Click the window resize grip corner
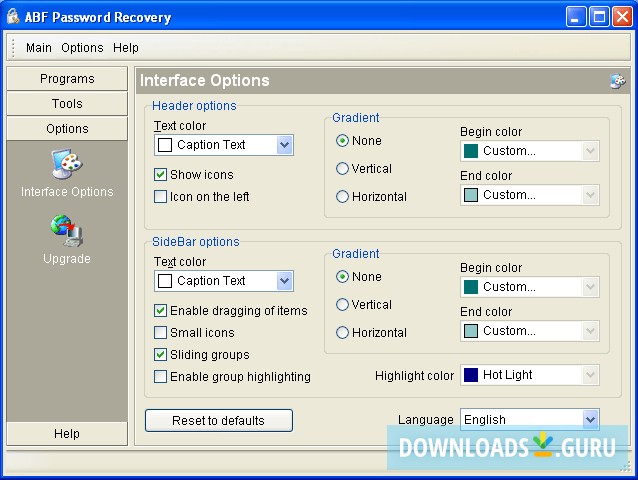Viewport: 638px width, 480px height. point(625,467)
